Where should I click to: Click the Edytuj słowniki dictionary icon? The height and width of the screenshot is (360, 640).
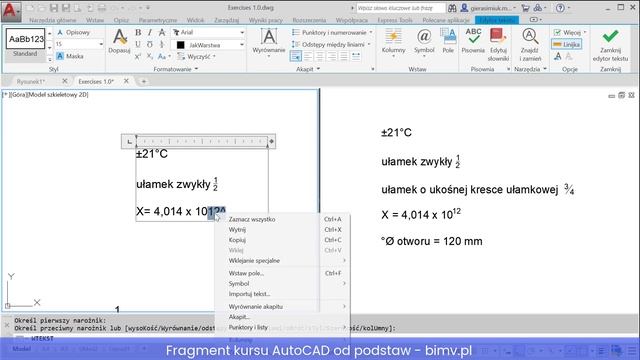coord(498,44)
